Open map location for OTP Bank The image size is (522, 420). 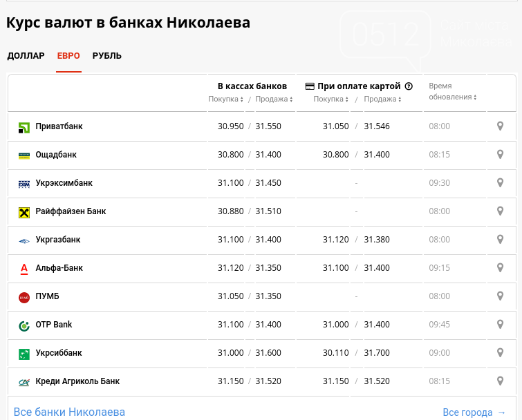coord(500,324)
